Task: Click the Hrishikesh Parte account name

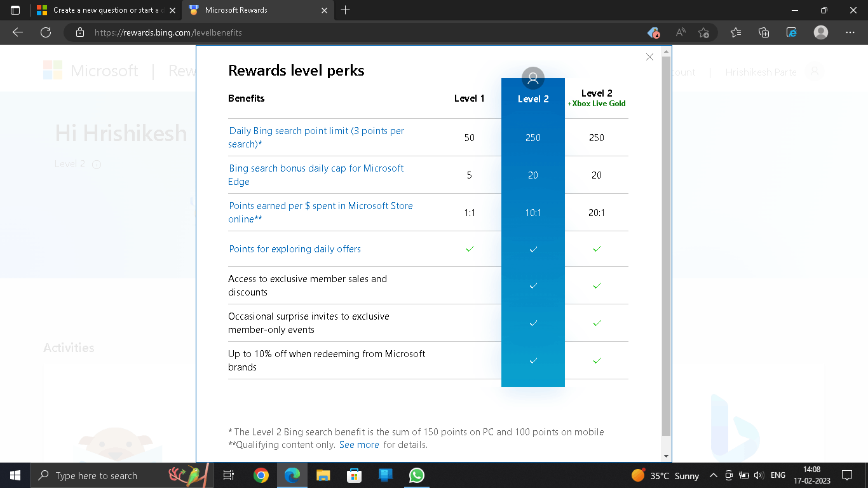Action: 761,72
